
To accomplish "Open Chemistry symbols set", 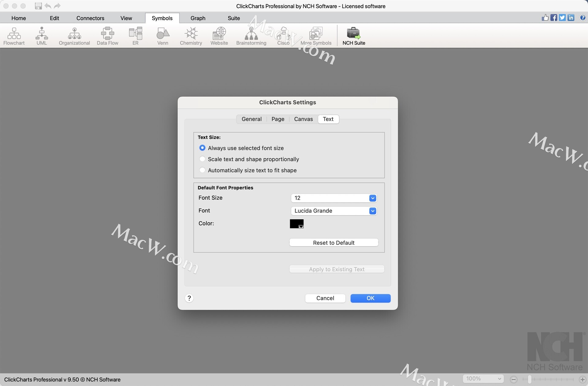I will pyautogui.click(x=191, y=36).
